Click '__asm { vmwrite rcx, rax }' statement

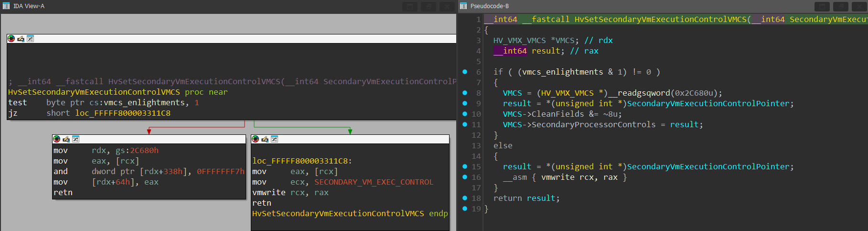565,177
